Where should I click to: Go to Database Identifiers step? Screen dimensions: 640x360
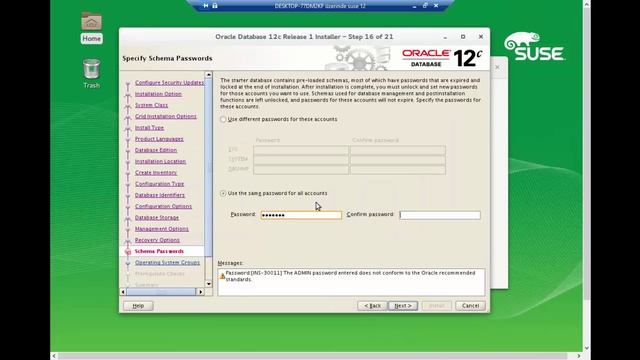click(x=160, y=195)
